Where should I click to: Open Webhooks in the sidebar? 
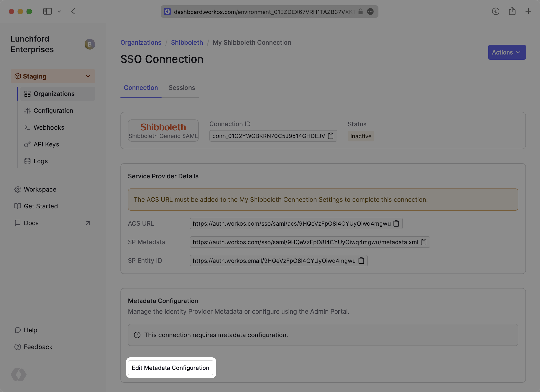coord(49,127)
